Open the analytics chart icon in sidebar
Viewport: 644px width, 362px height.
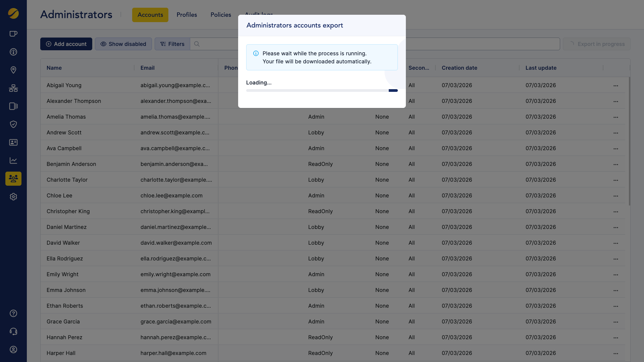[x=13, y=160]
